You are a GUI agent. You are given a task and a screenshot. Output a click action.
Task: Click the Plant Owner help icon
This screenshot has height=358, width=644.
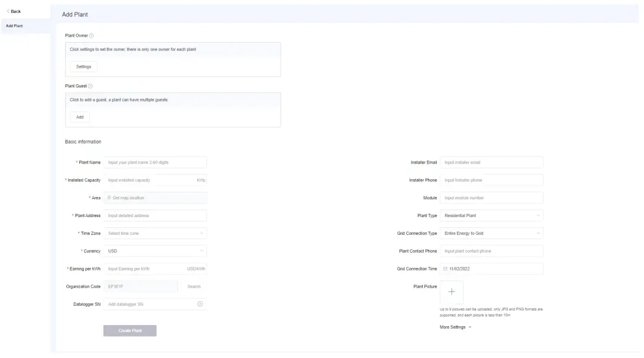[91, 36]
